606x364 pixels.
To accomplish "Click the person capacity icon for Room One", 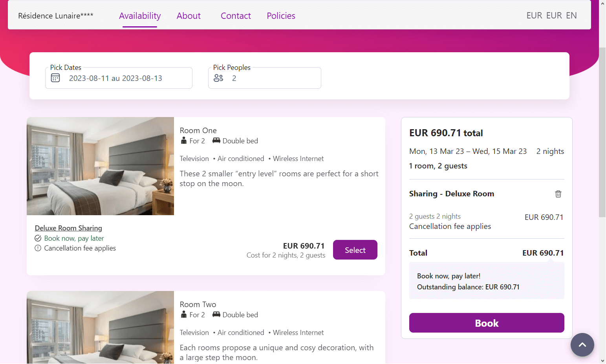I will click(x=183, y=140).
